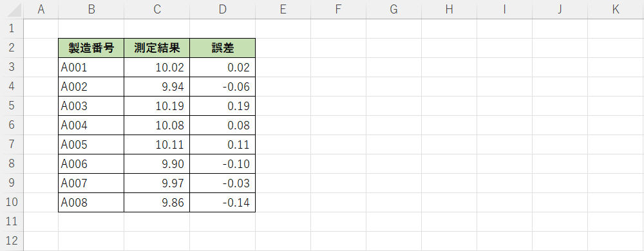644x251 pixels.
Task: Select column F header
Action: click(x=339, y=10)
